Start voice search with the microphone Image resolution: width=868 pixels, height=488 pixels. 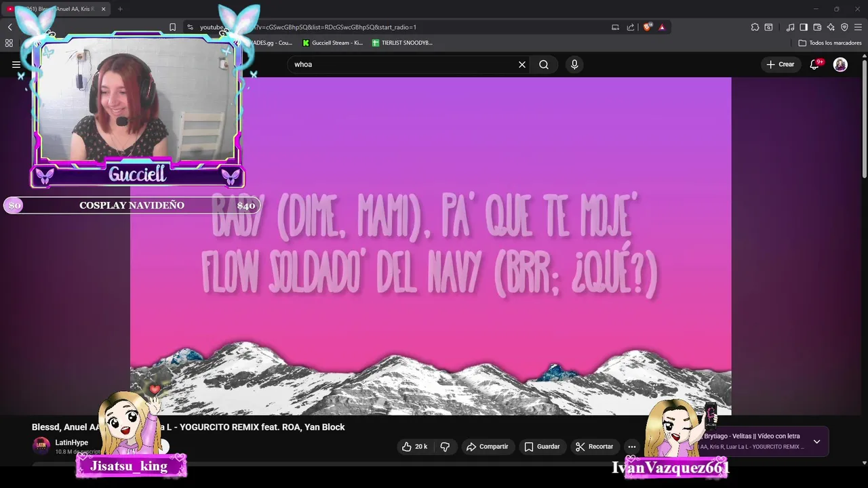[x=574, y=64]
